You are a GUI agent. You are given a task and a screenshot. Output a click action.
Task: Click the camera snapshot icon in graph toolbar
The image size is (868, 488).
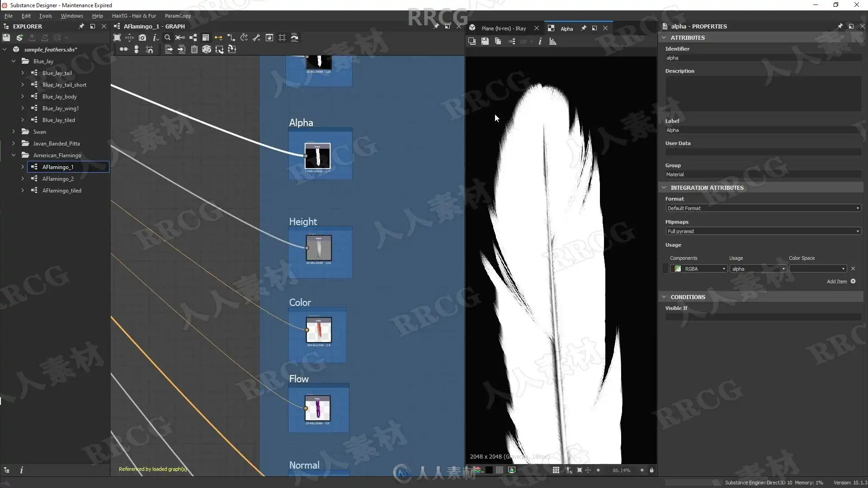[142, 38]
